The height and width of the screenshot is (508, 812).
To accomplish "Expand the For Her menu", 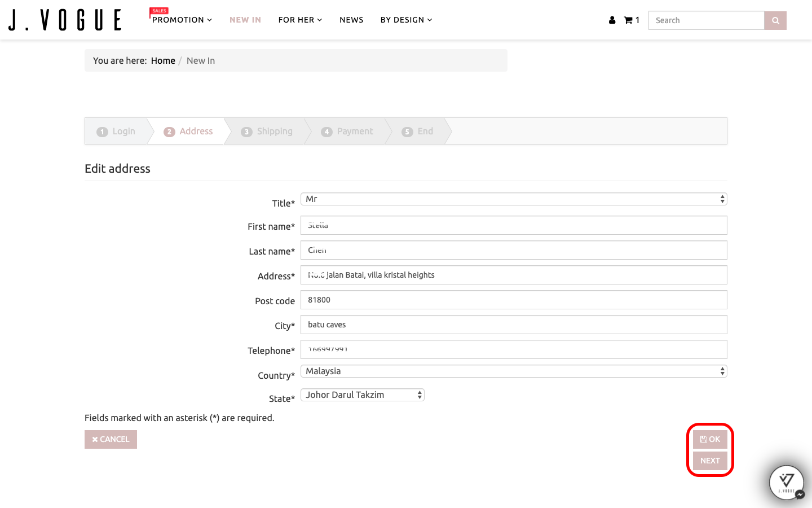I will [x=300, y=20].
